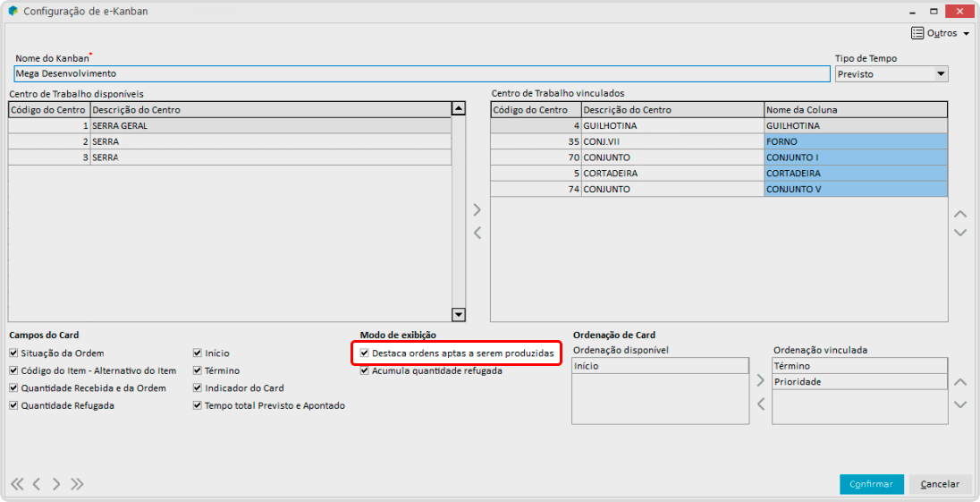Select GUILHOTINA description cell in vinculados
This screenshot has width=980, height=502.
click(672, 125)
